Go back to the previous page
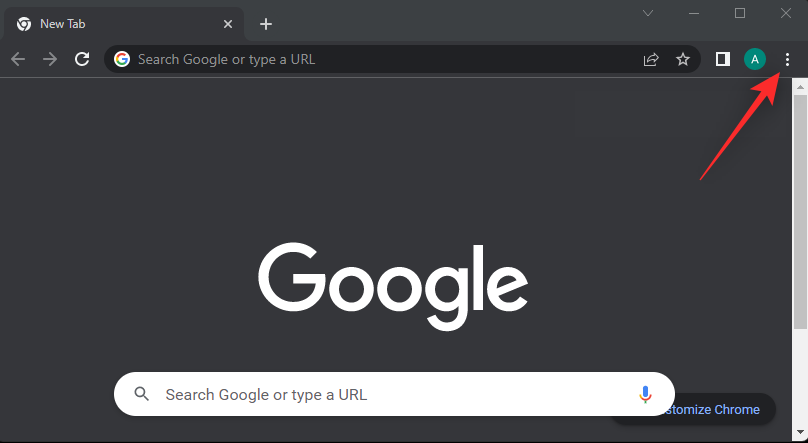 (x=18, y=59)
